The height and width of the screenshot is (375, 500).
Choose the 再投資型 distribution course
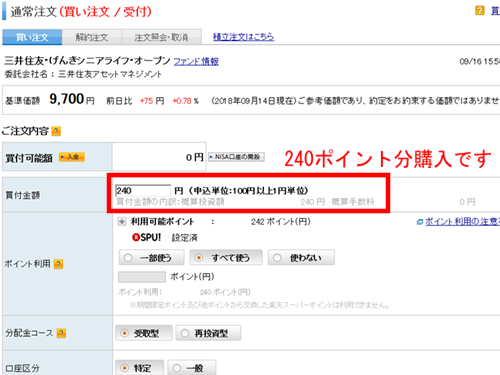[208, 333]
